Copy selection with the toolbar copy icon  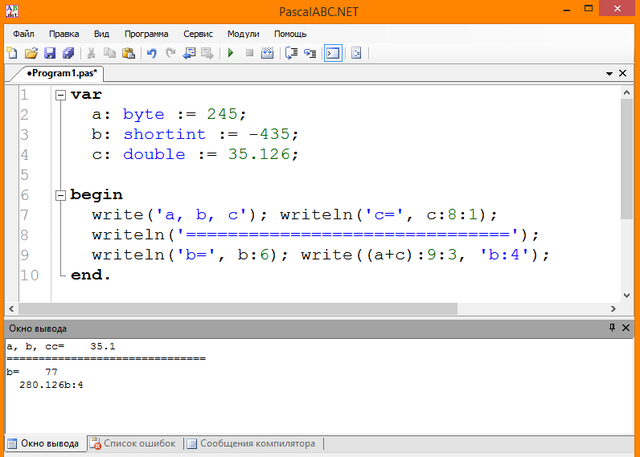point(109,53)
